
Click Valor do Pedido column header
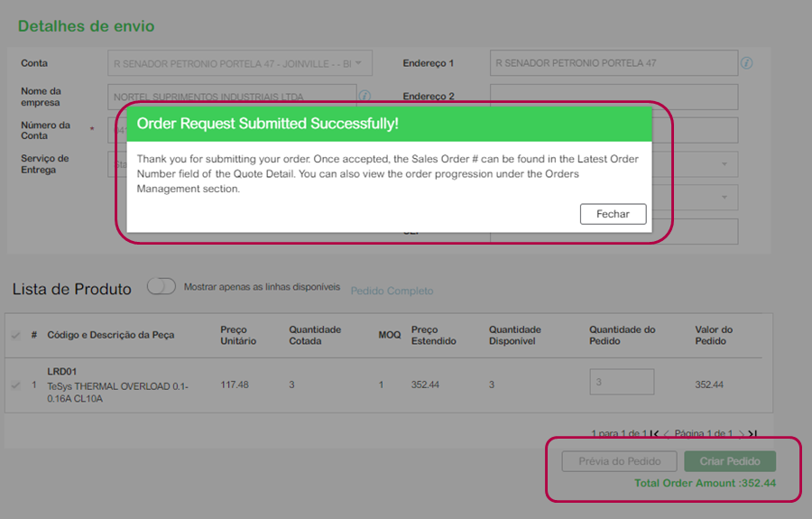tap(714, 335)
